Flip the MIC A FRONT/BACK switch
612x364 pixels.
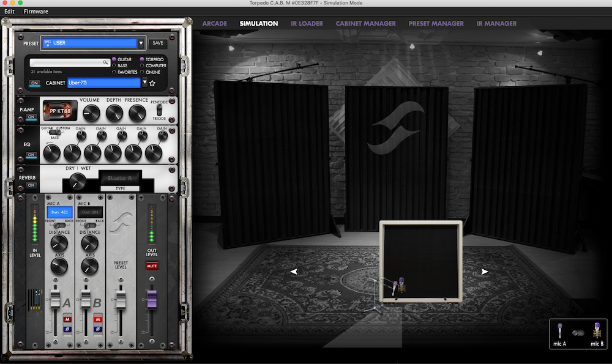(x=59, y=225)
